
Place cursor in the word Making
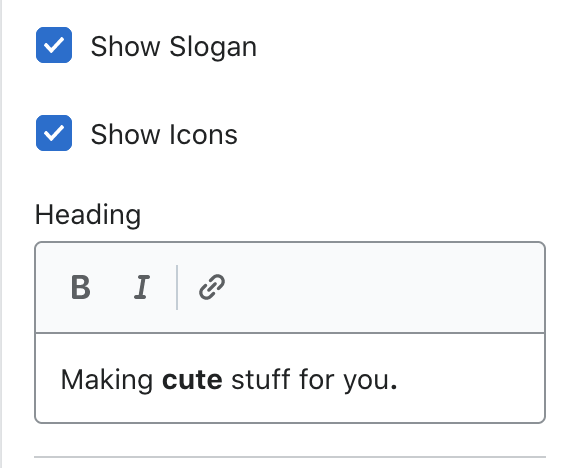[107, 380]
